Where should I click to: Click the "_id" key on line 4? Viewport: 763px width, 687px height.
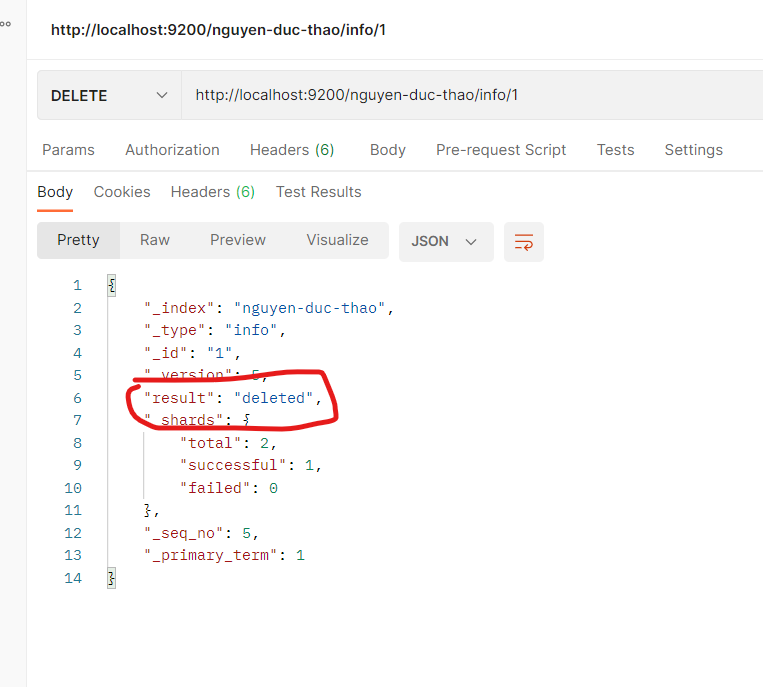pos(165,353)
